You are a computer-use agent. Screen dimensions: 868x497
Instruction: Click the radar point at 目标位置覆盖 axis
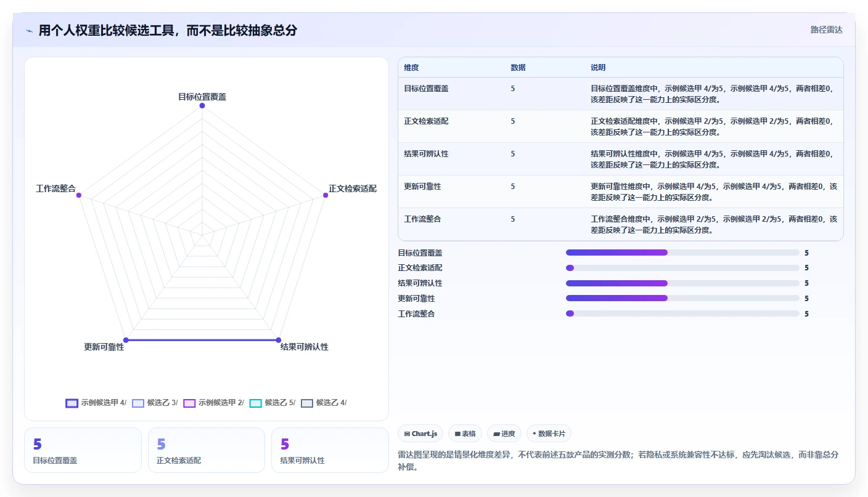tap(202, 106)
